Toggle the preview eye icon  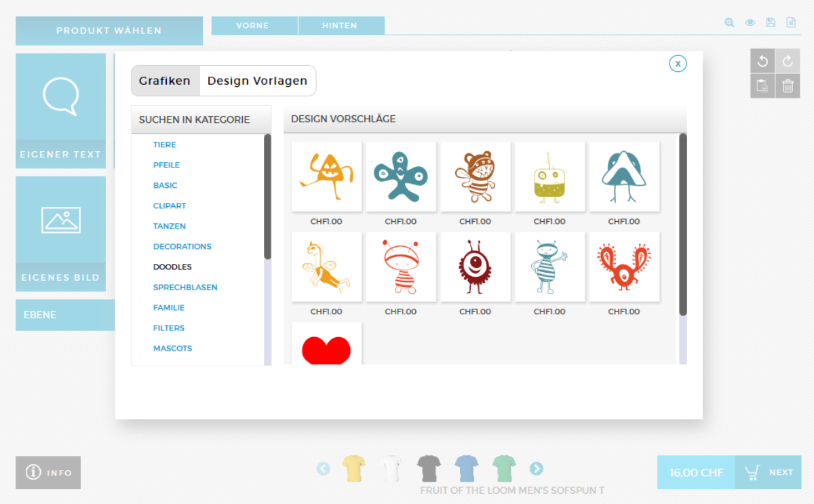point(750,22)
